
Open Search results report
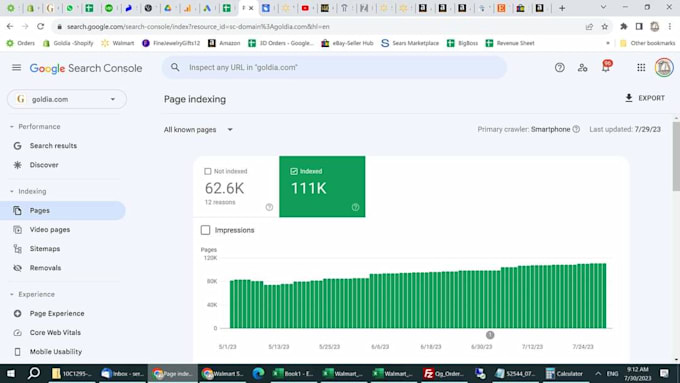[x=53, y=146]
